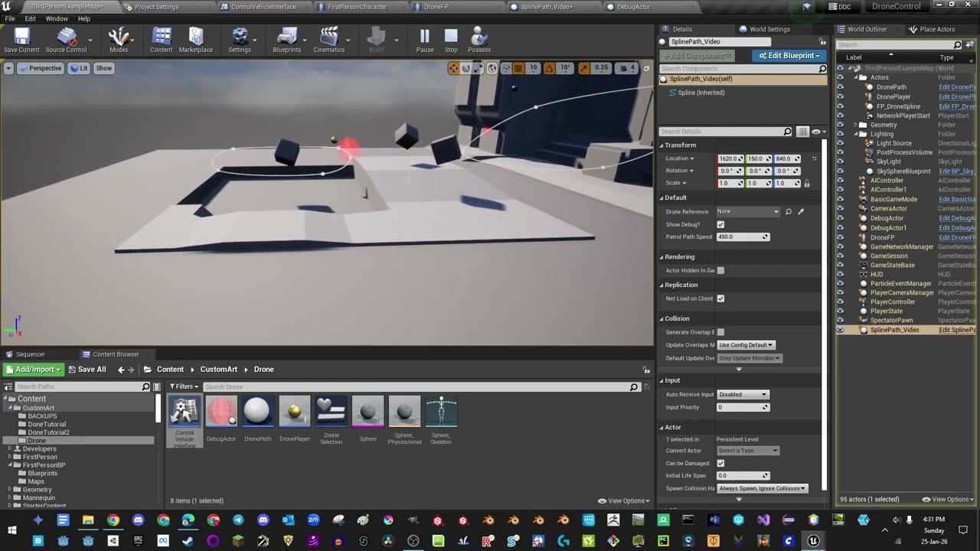The height and width of the screenshot is (551, 980).
Task: Click eyedropper picker next to Drone Reference
Action: pyautogui.click(x=801, y=211)
